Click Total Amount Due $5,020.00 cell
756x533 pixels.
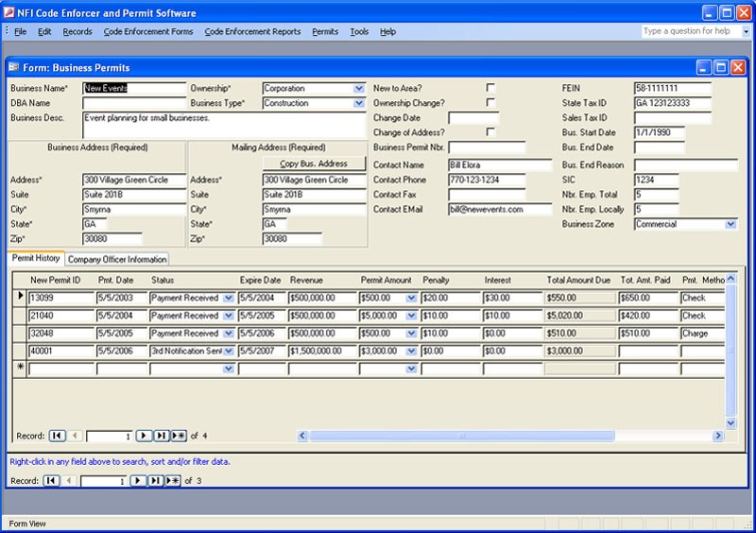580,316
